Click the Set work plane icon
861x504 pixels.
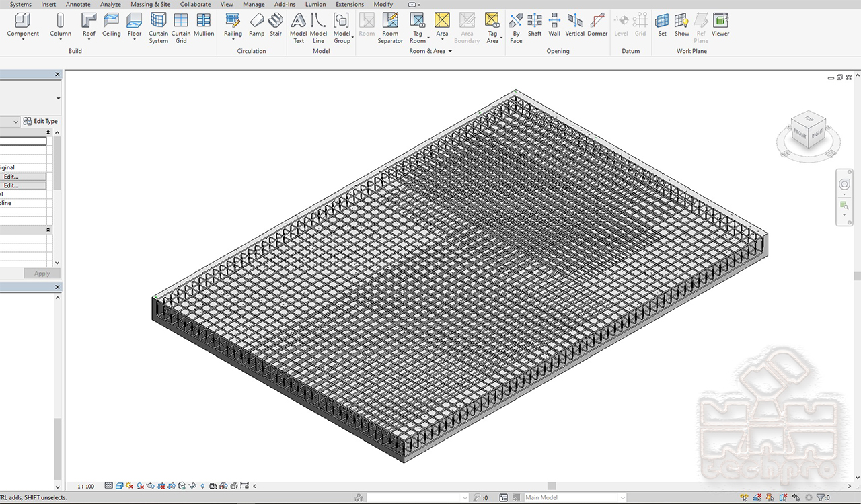(663, 25)
